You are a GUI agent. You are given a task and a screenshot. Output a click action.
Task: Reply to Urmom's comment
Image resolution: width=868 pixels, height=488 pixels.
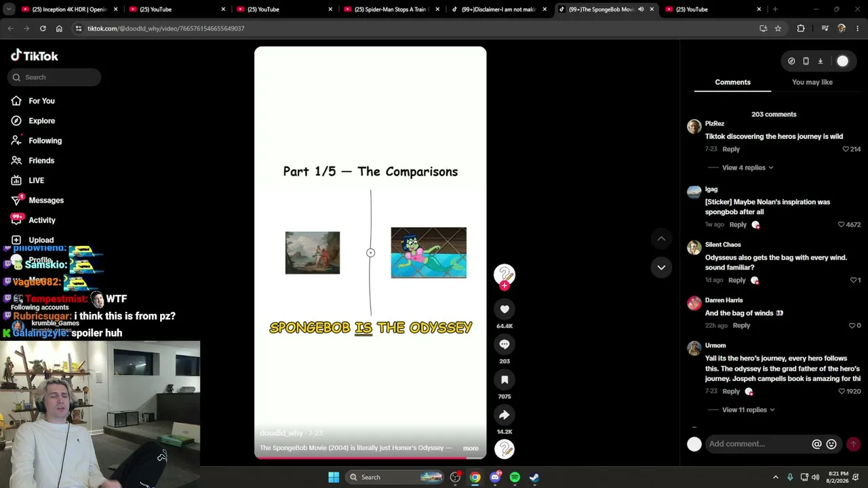731,391
